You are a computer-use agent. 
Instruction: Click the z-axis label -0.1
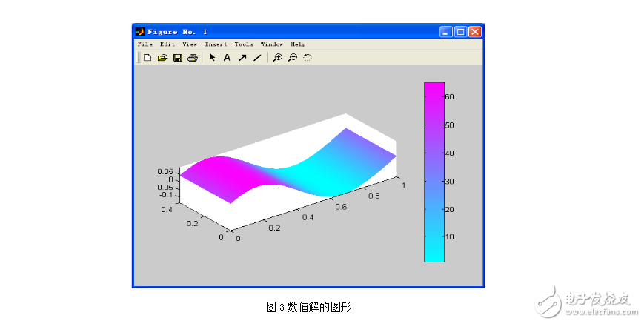coord(166,195)
